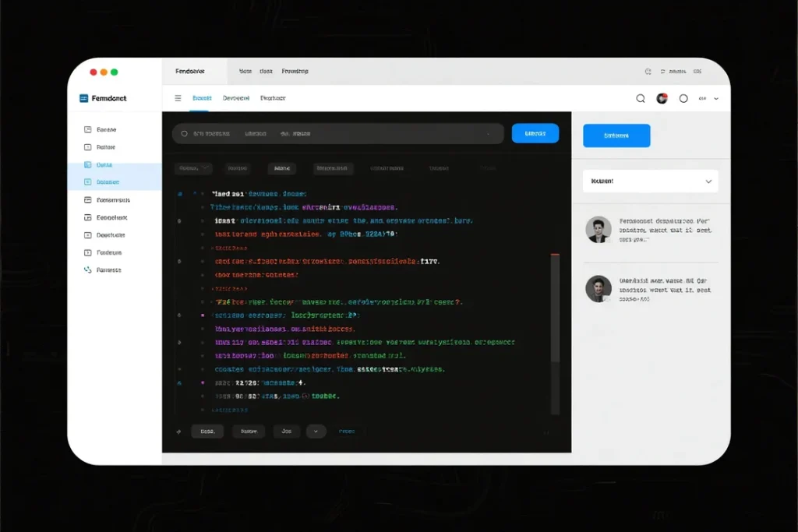Select the magnifier search icon in the header
Image resolution: width=798 pixels, height=532 pixels.
point(640,98)
